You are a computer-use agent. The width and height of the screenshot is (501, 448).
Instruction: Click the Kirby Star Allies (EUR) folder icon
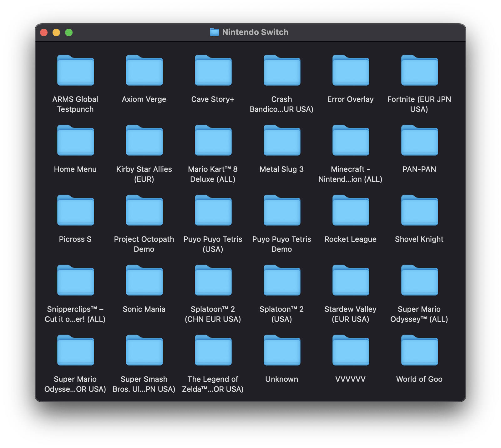(144, 140)
